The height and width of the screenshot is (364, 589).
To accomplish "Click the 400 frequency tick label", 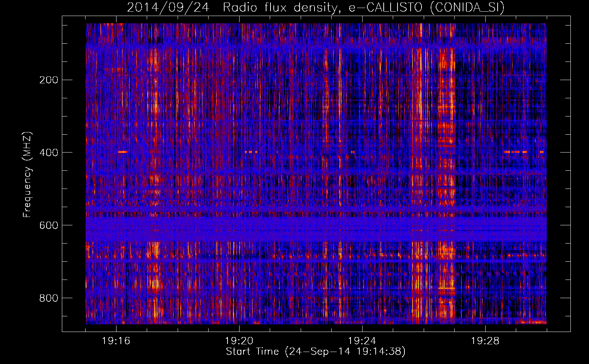I will [49, 153].
